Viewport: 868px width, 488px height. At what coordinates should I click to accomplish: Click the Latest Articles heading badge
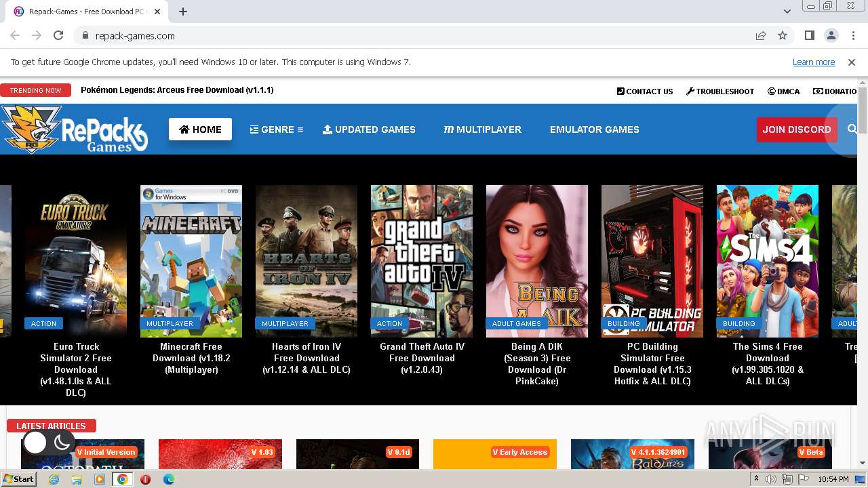click(x=52, y=426)
